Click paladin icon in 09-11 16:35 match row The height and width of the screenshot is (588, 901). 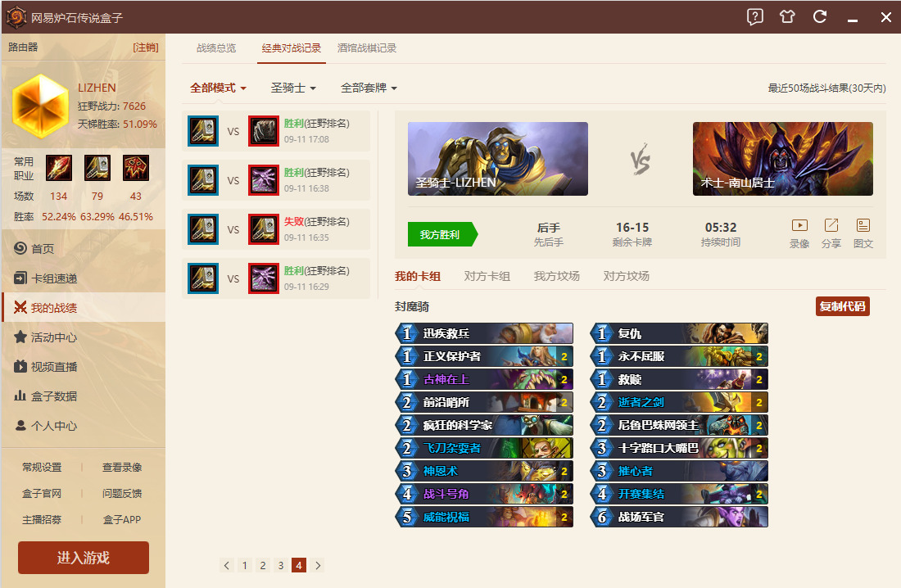[x=203, y=229]
